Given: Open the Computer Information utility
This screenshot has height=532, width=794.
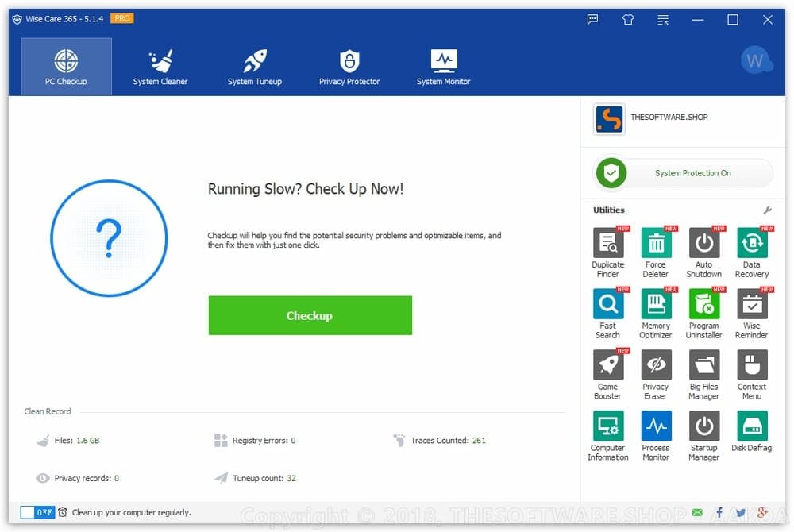Looking at the screenshot, I should (x=607, y=435).
